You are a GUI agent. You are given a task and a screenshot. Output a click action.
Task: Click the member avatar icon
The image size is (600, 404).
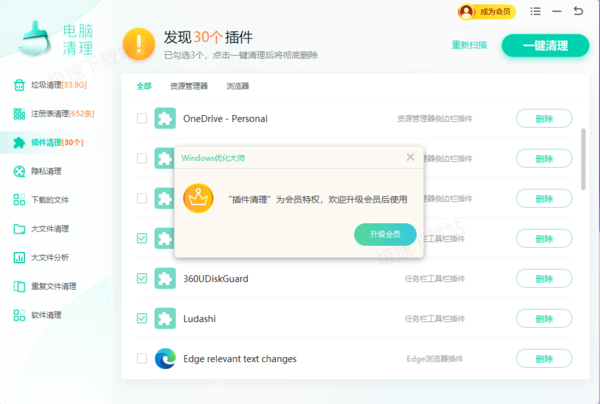click(x=466, y=11)
